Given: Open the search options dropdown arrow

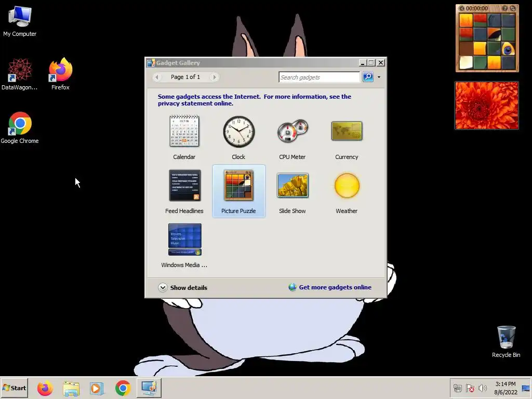Looking at the screenshot, I should 379,77.
